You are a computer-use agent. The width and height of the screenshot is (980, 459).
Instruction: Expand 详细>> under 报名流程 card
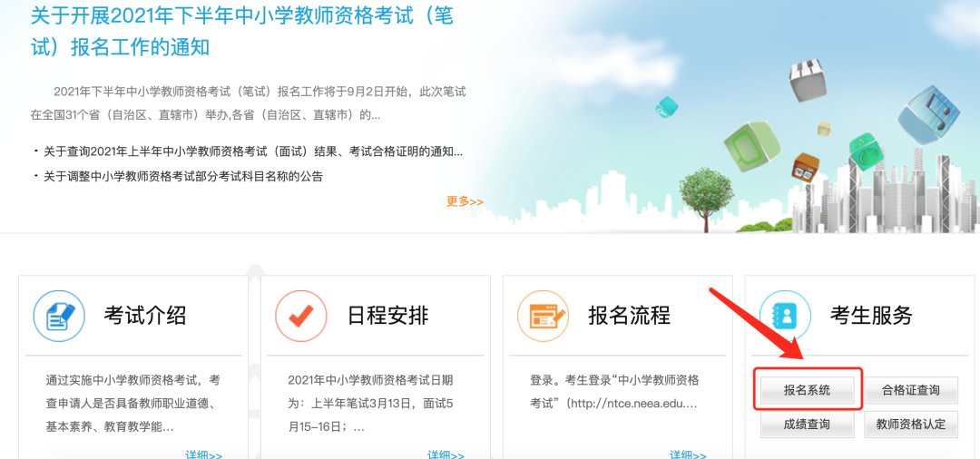click(x=688, y=454)
